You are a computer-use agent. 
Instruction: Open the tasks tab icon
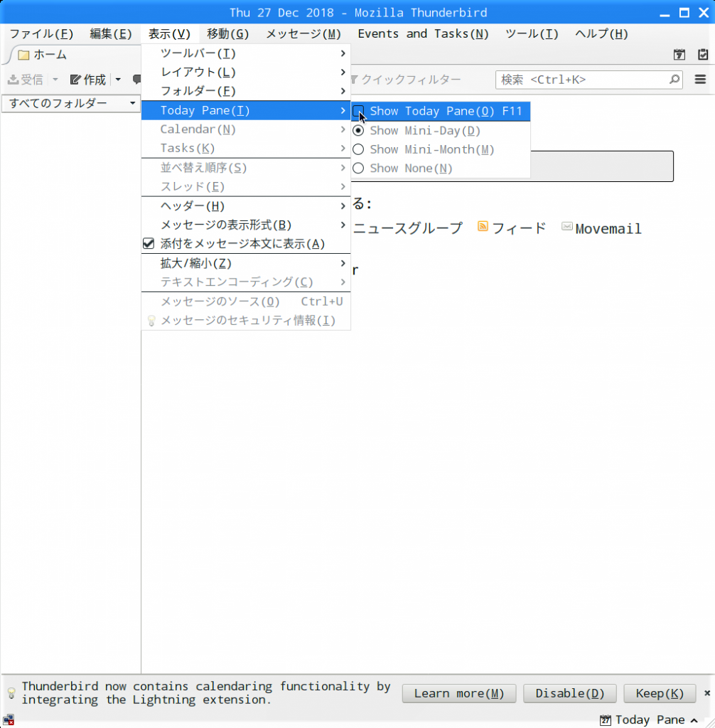point(703,54)
